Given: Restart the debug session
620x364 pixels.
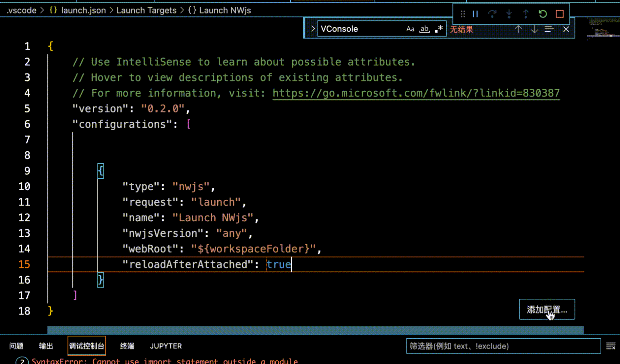Looking at the screenshot, I should pos(543,14).
